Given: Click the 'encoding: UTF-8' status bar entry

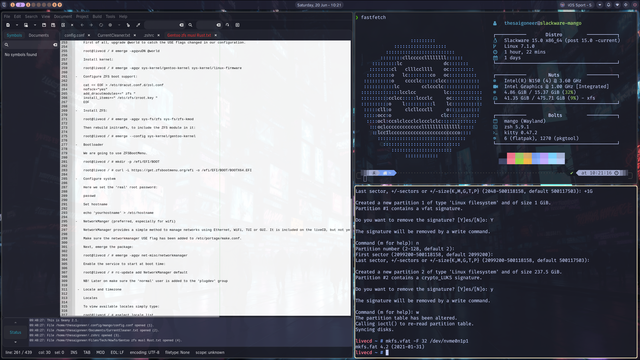Looking at the screenshot, I should pyautogui.click(x=144, y=352).
